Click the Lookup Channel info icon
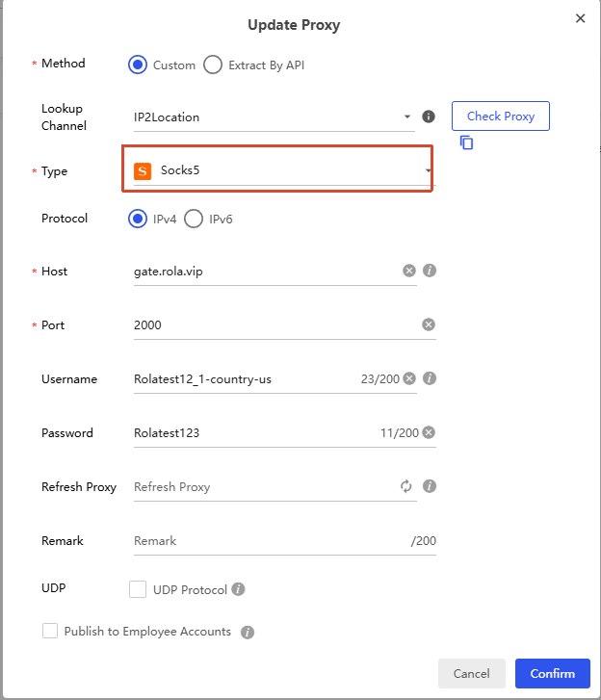 tap(429, 117)
